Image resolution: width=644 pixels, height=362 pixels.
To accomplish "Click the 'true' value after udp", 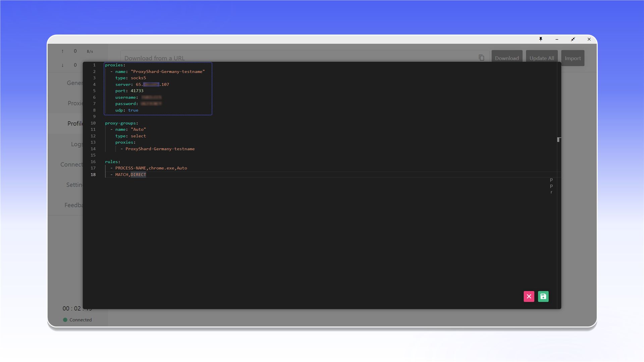I will tap(133, 110).
